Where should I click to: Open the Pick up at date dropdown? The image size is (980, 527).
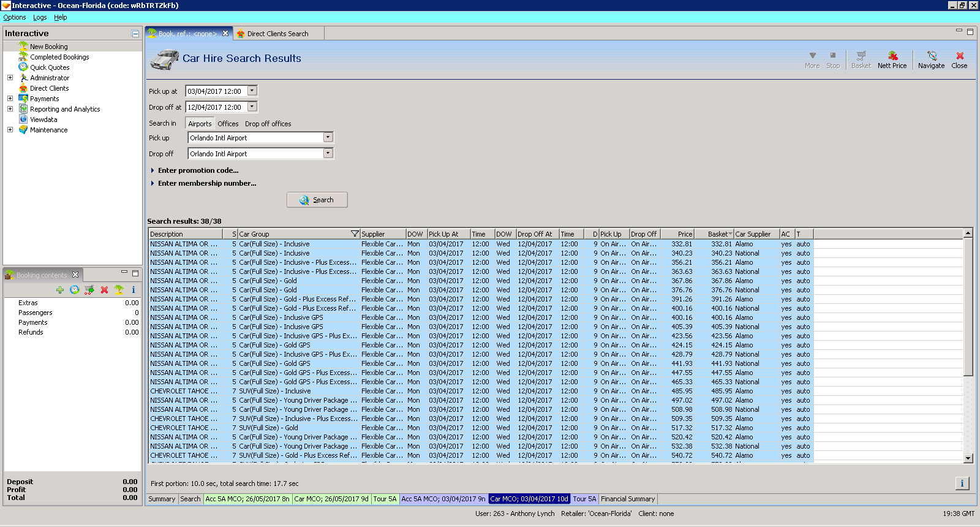pos(252,91)
